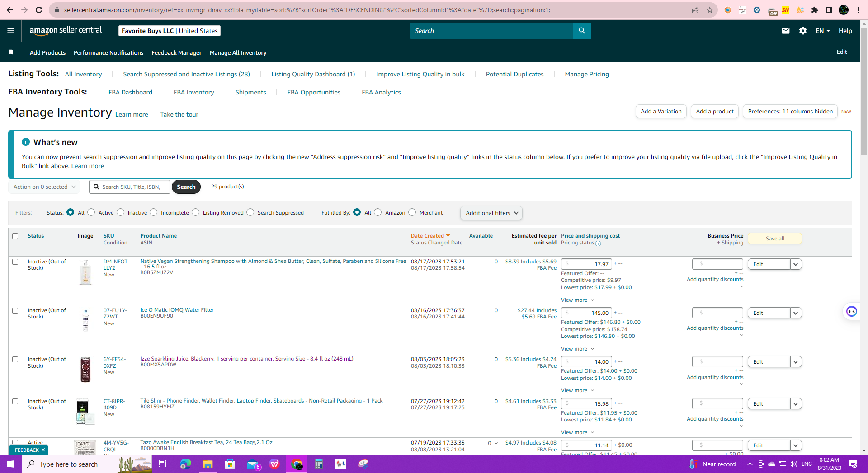The width and height of the screenshot is (868, 473).
Task: Tick the select-all checkbox in table header
Action: (15, 236)
